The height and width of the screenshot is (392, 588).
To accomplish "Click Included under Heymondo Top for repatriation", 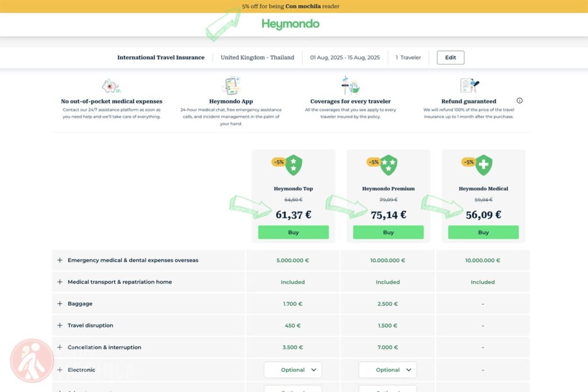I will 293,282.
